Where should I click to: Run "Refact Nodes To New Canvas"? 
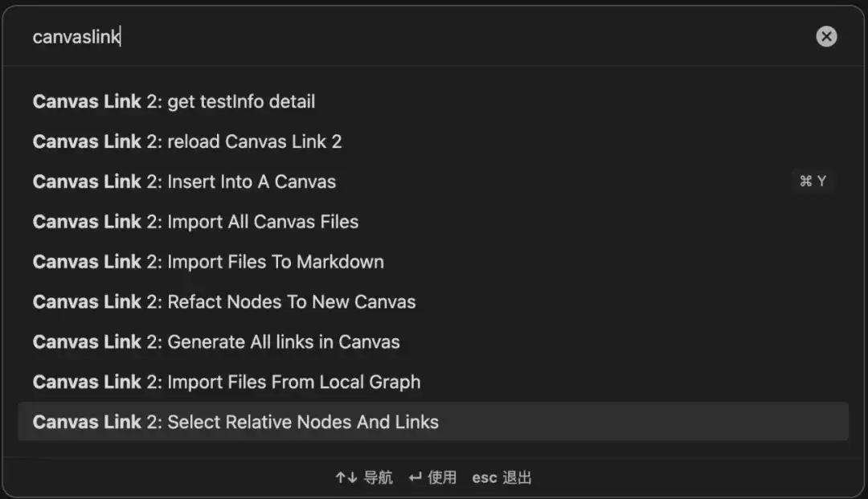pyautogui.click(x=223, y=301)
